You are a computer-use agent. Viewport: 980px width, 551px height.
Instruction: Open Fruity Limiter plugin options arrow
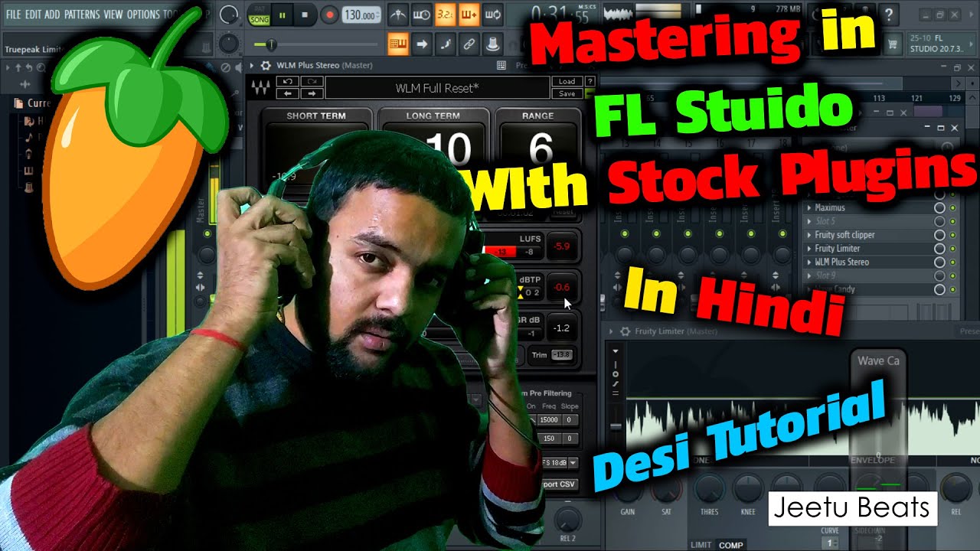click(x=611, y=331)
